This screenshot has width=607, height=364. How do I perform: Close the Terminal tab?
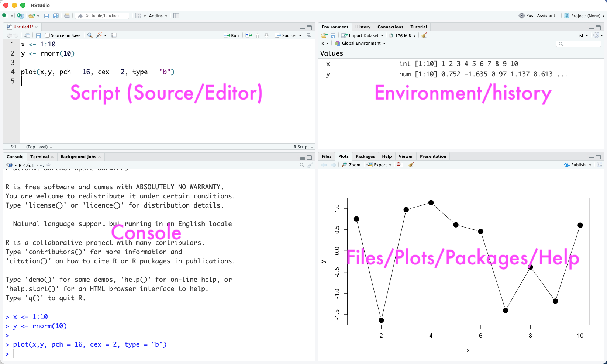pos(52,157)
